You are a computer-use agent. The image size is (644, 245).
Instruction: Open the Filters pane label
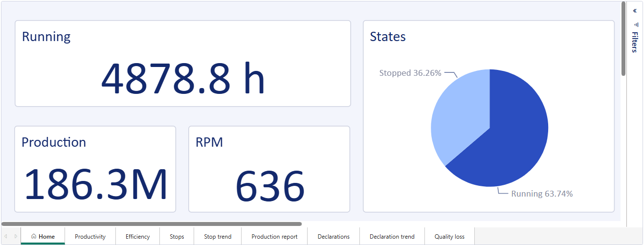tap(635, 42)
